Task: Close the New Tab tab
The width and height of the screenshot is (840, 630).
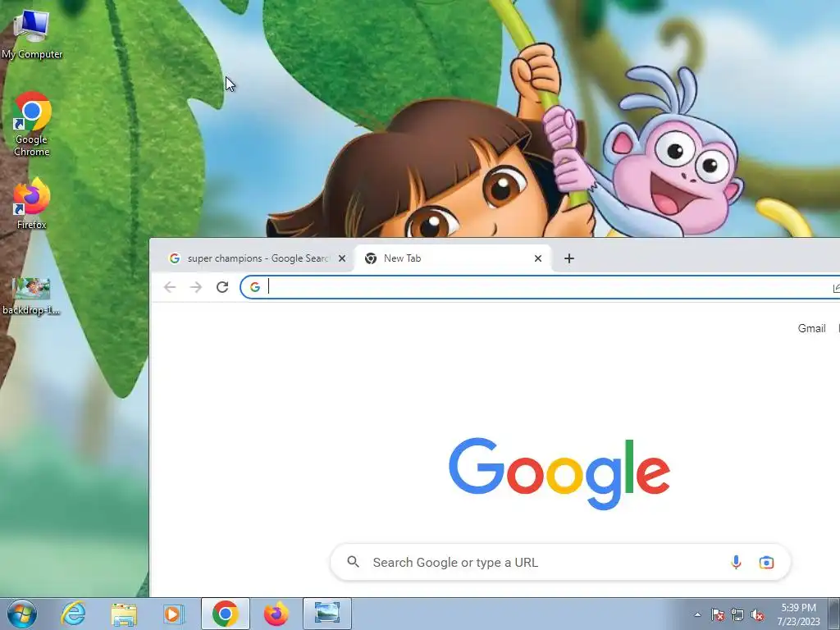Action: 538,258
